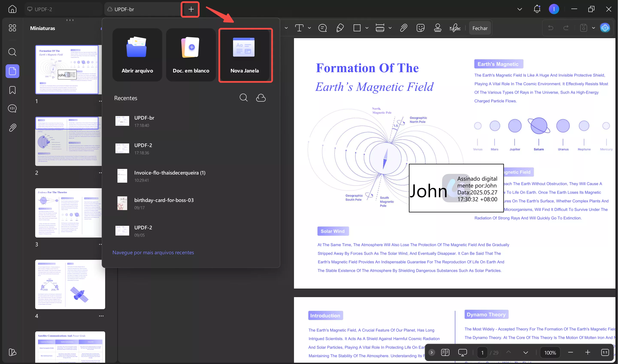Click the new tab plus button
The image size is (618, 364).
191,9
